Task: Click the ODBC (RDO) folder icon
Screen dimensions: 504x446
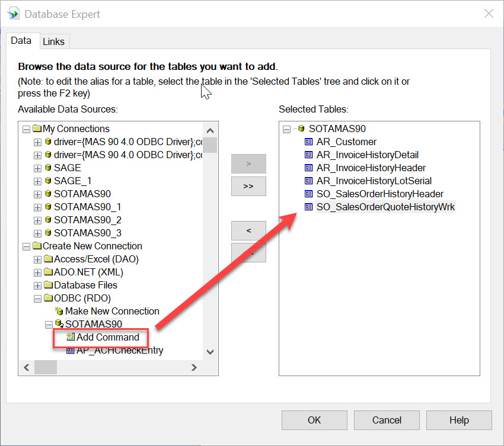Action: tap(49, 298)
